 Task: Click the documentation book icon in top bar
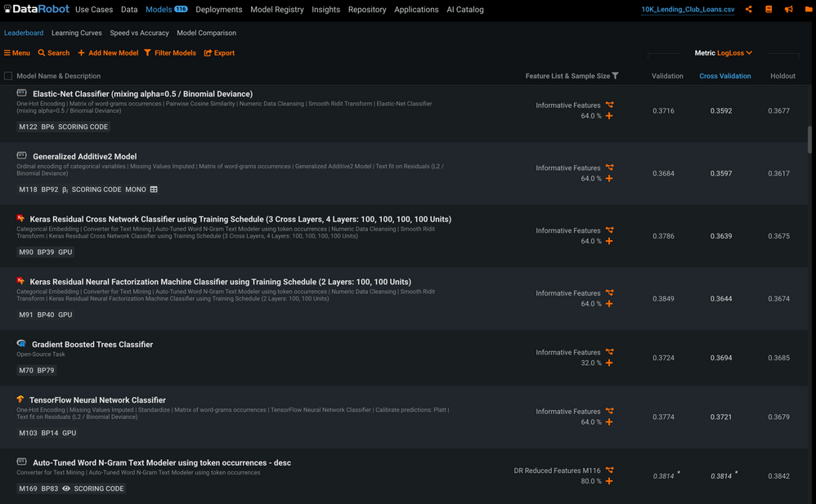coord(769,10)
